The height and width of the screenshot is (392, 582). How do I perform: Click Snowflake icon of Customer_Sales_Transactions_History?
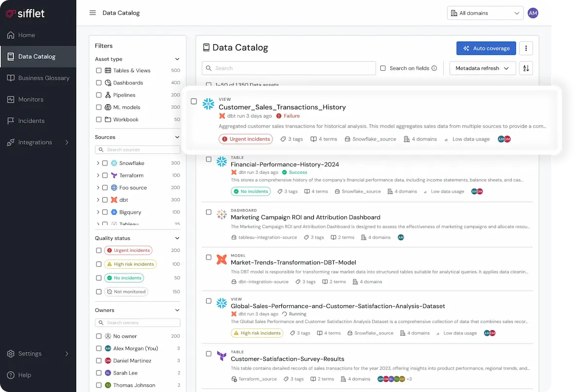[x=208, y=103]
